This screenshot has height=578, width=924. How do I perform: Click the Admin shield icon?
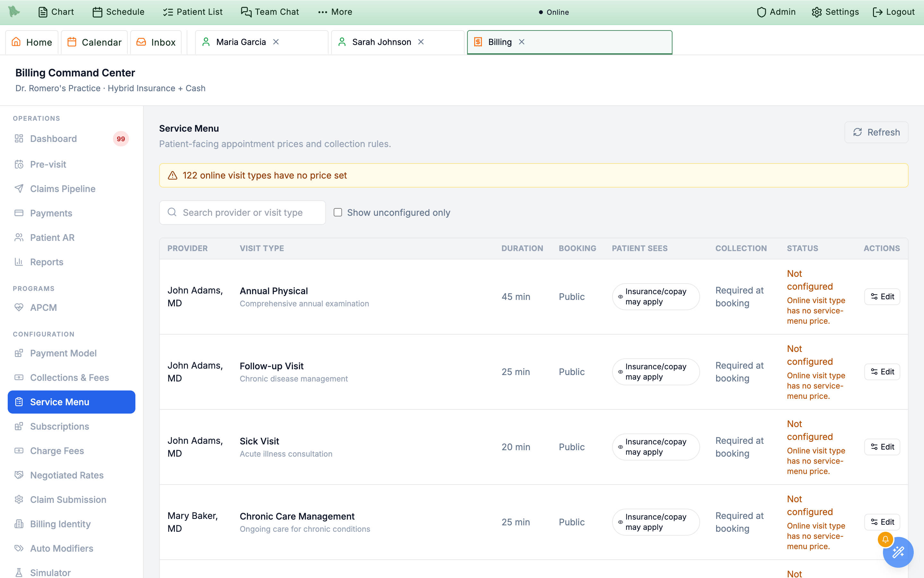(x=761, y=12)
